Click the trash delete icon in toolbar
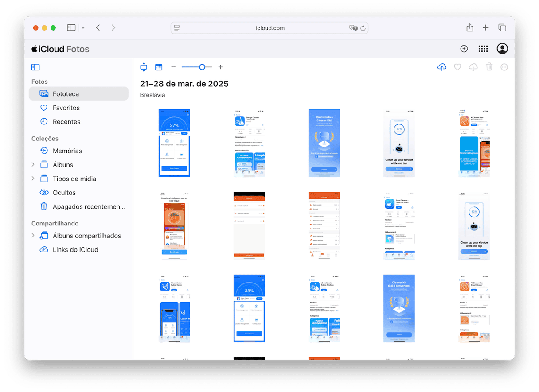 tap(489, 67)
